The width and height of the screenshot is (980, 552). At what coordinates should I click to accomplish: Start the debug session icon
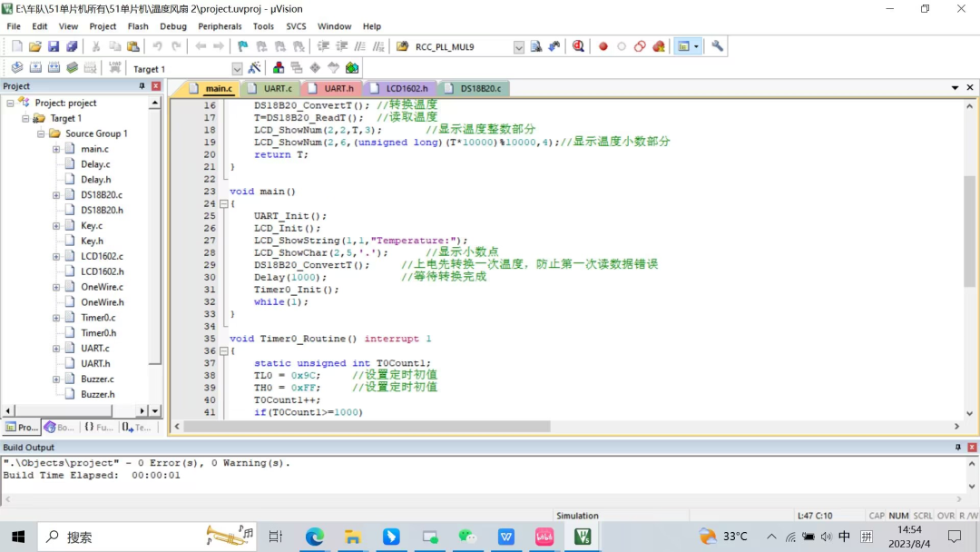click(x=578, y=46)
